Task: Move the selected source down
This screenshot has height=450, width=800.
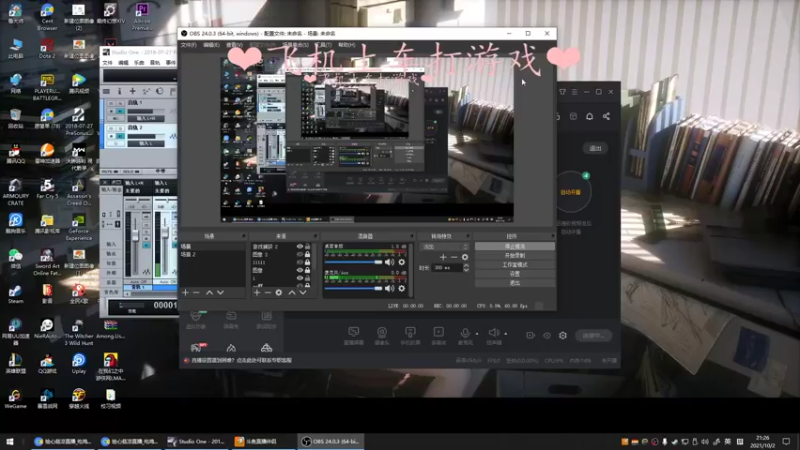Action: point(303,292)
